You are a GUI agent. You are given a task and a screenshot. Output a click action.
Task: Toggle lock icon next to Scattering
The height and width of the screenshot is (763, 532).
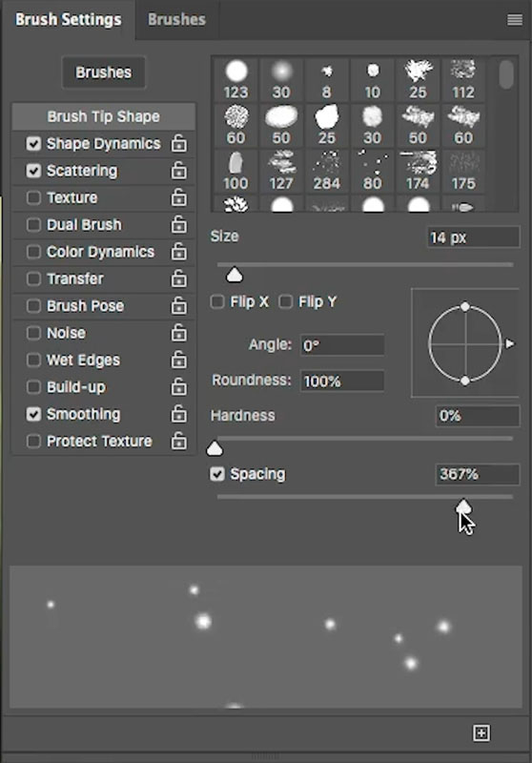coord(179,171)
